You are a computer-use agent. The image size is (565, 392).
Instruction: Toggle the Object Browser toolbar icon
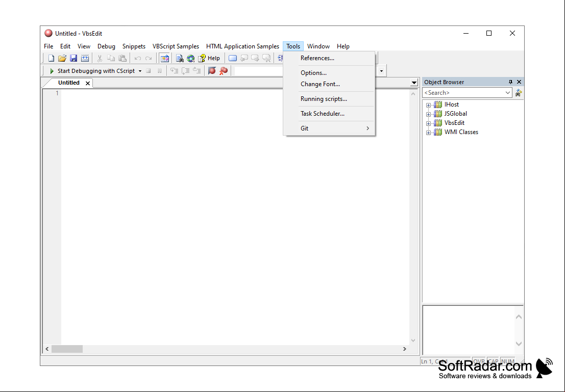pyautogui.click(x=165, y=58)
